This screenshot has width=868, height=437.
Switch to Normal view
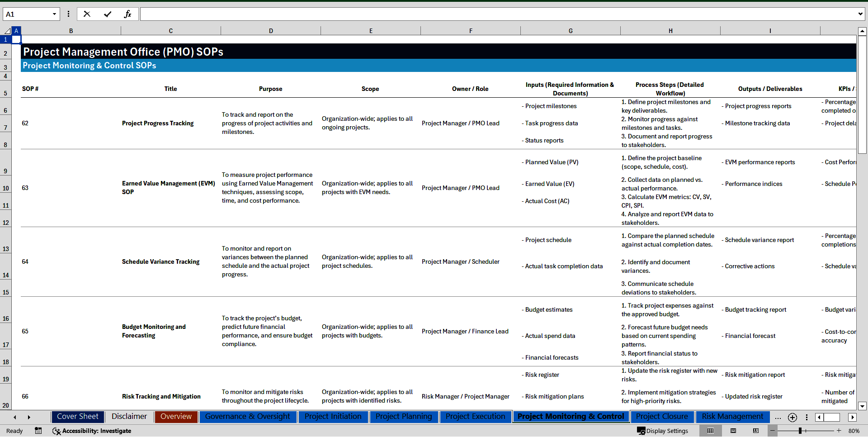tap(710, 431)
